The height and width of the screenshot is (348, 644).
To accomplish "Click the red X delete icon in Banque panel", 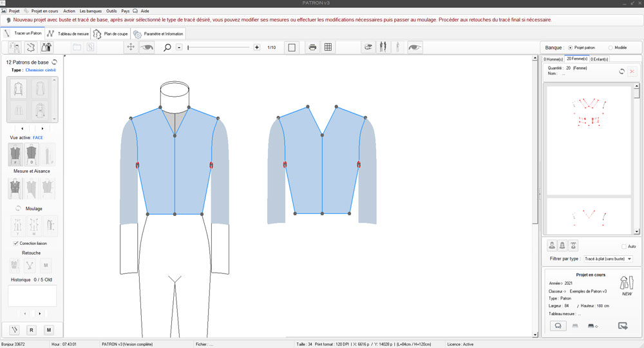I will 632,71.
